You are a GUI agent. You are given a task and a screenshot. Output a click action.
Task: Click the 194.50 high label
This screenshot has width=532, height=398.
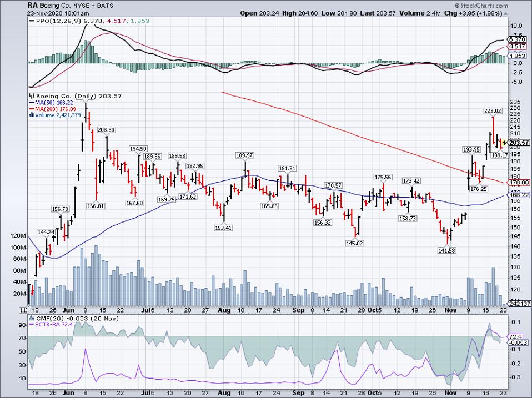[x=138, y=149]
